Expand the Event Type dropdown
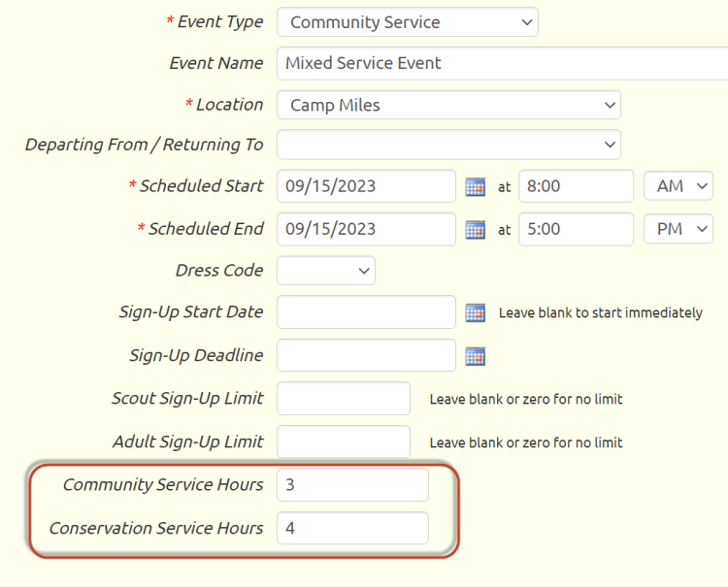 [x=408, y=21]
